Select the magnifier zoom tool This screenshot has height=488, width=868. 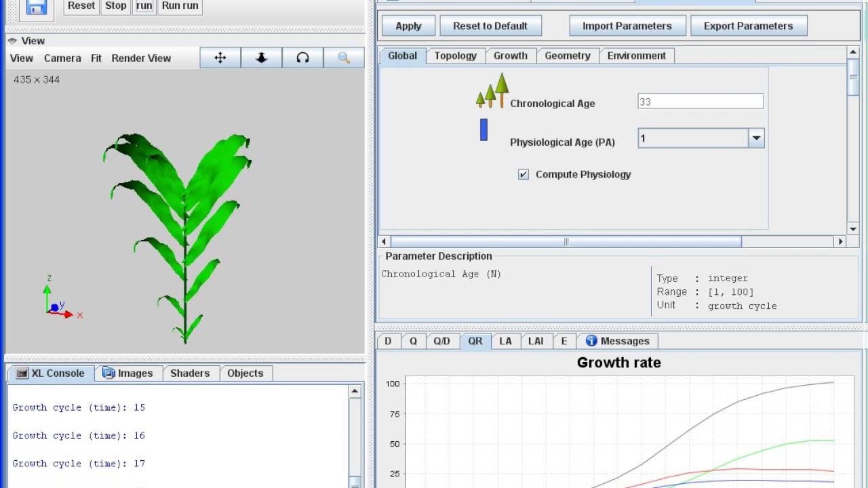coord(344,58)
